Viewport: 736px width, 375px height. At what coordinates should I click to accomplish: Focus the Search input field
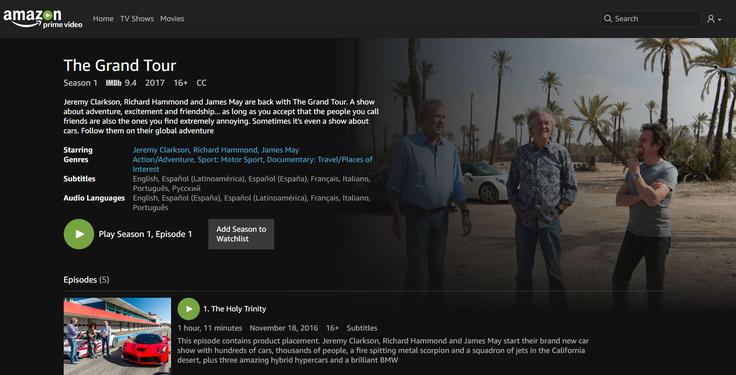651,19
